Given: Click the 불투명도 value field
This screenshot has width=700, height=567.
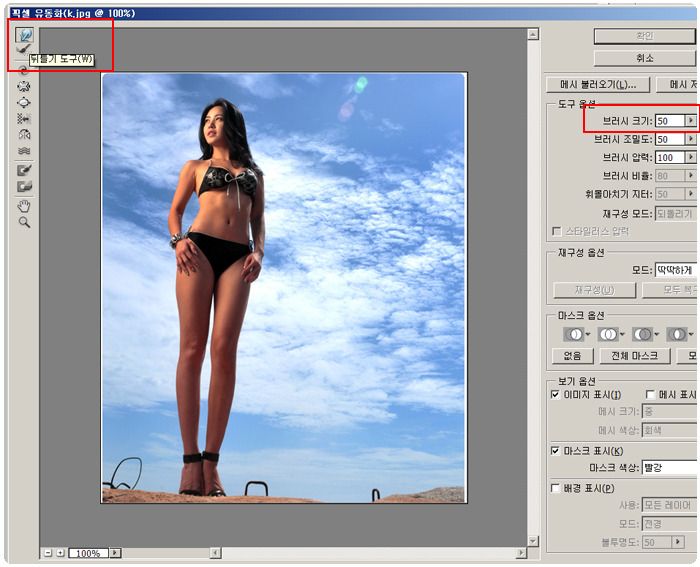Looking at the screenshot, I should (x=657, y=542).
